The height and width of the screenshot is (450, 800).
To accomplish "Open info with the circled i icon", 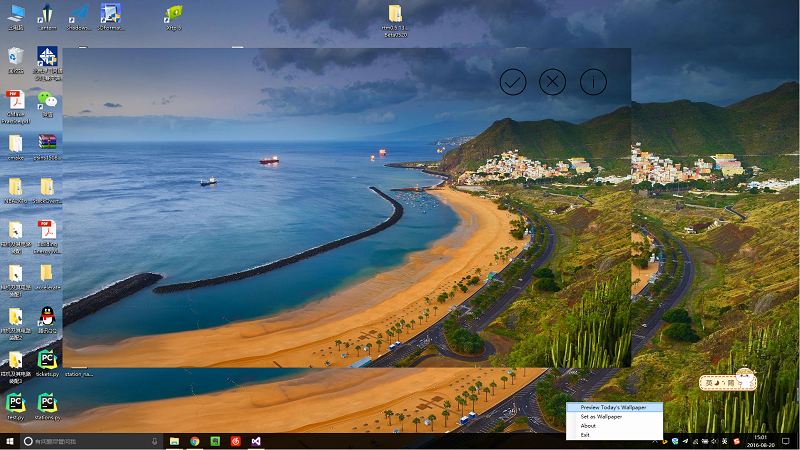I will tap(593, 82).
